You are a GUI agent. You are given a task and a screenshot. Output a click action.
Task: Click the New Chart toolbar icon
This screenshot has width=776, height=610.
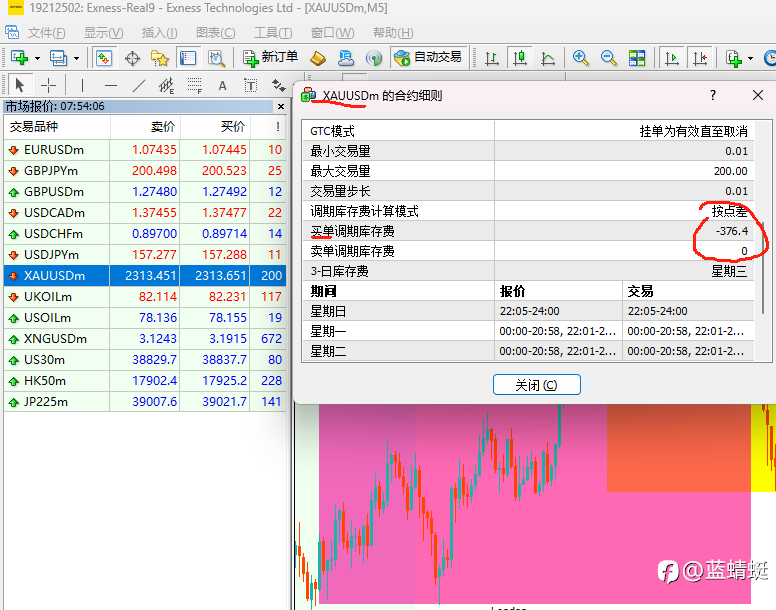[x=19, y=58]
